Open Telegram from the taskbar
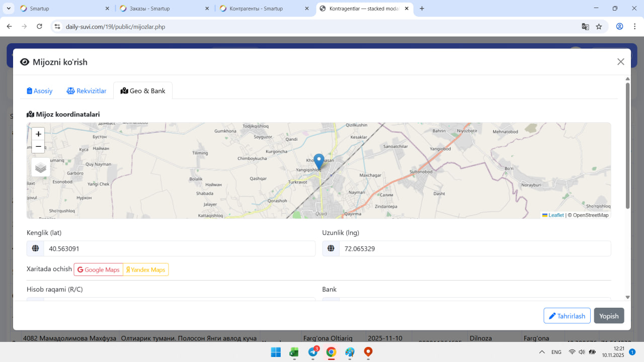This screenshot has width=644, height=362. (x=313, y=352)
